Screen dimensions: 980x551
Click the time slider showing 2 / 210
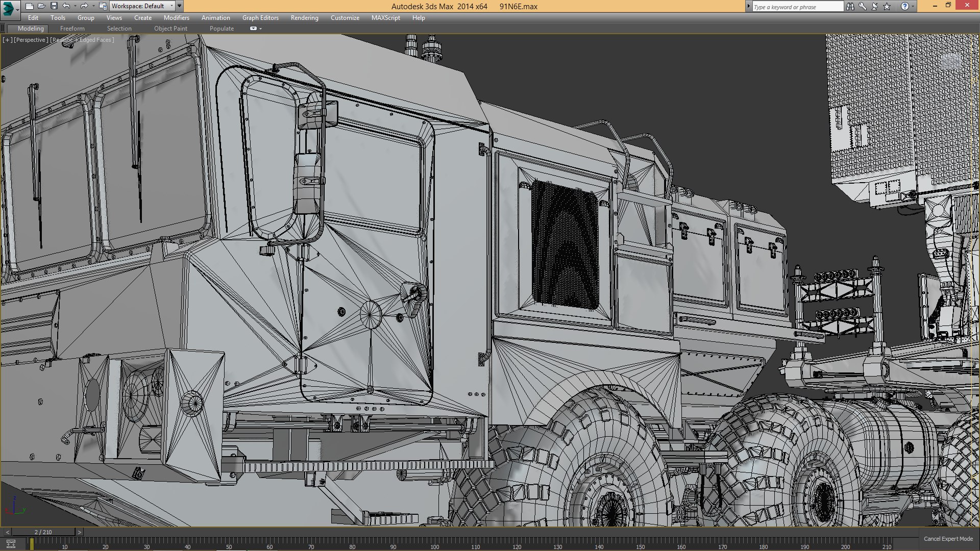click(x=43, y=532)
